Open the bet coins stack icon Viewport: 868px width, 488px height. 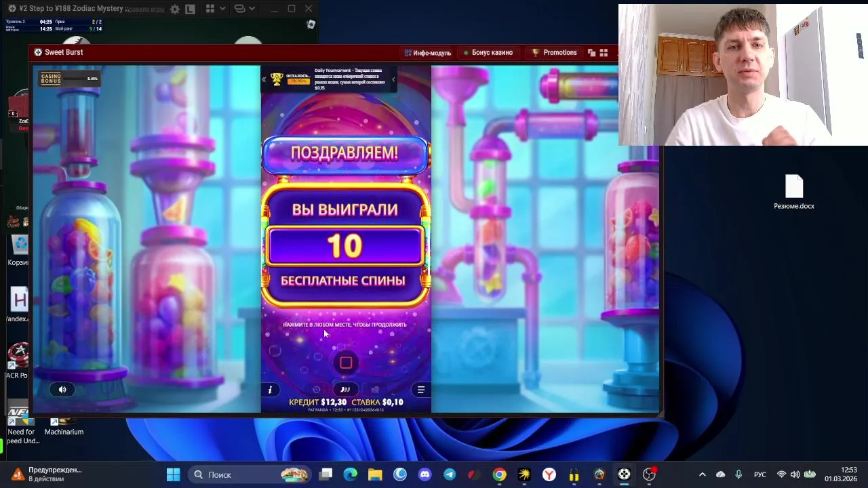[x=375, y=390]
